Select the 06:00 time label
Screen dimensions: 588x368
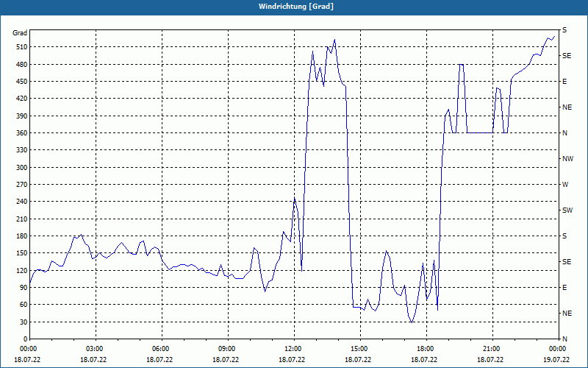162,349
